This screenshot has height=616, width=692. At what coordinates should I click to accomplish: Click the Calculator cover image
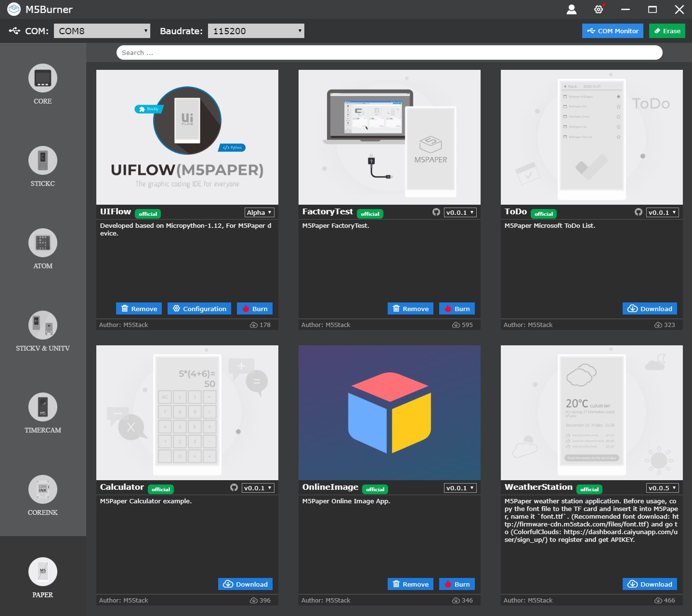[x=187, y=413]
